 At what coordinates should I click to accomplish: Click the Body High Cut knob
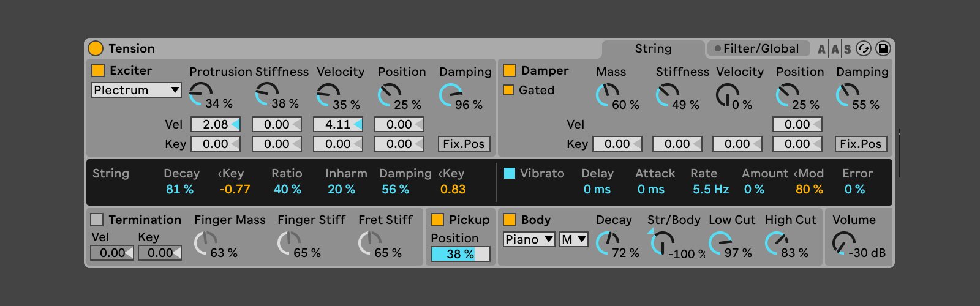point(776,243)
